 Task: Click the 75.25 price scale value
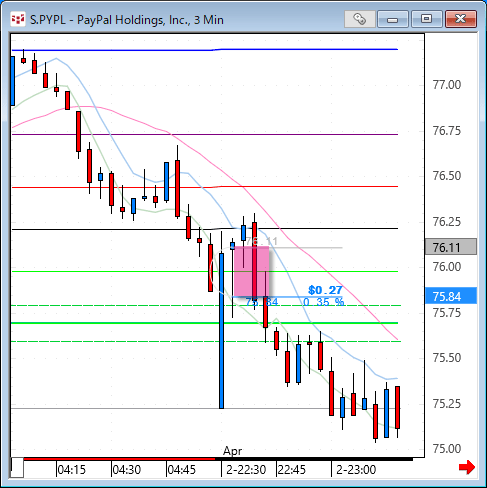(x=447, y=403)
